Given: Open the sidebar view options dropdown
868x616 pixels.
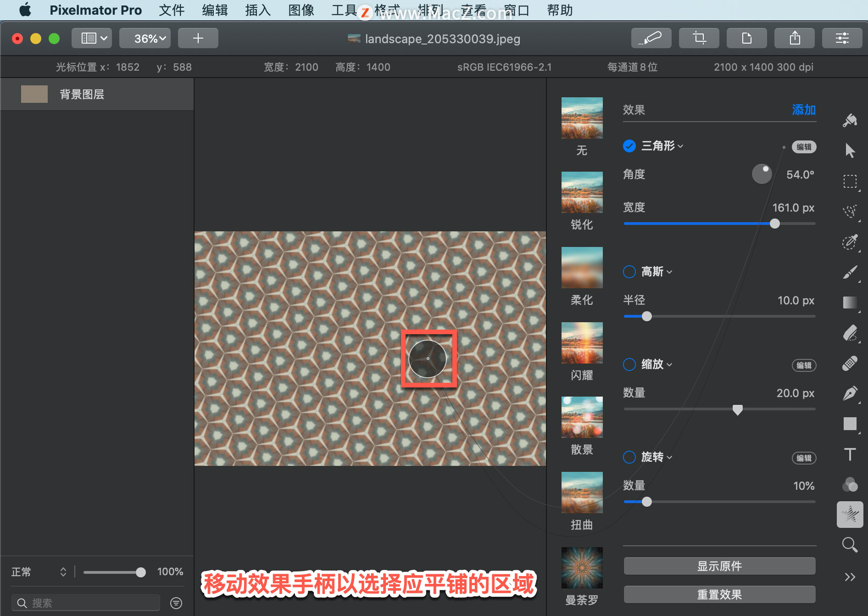Looking at the screenshot, I should 91,38.
